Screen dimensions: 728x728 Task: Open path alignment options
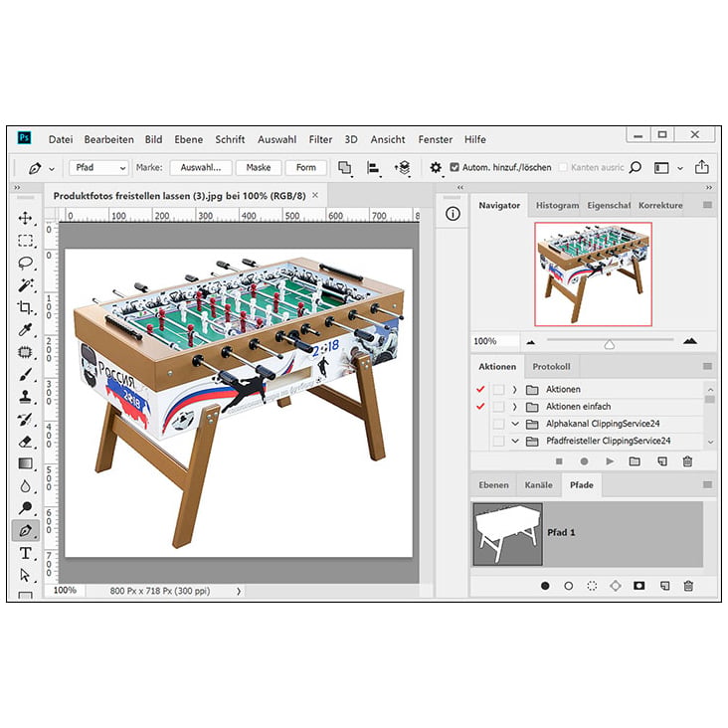click(373, 168)
